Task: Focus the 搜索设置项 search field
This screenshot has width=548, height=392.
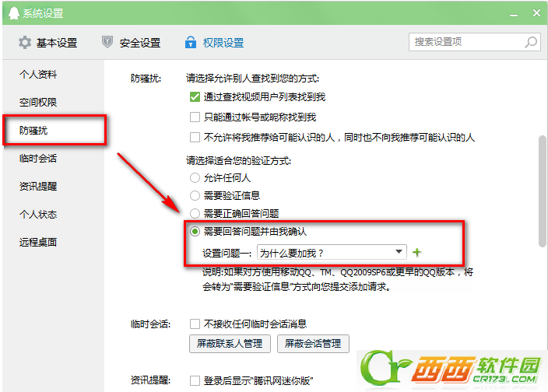Action: tap(466, 42)
